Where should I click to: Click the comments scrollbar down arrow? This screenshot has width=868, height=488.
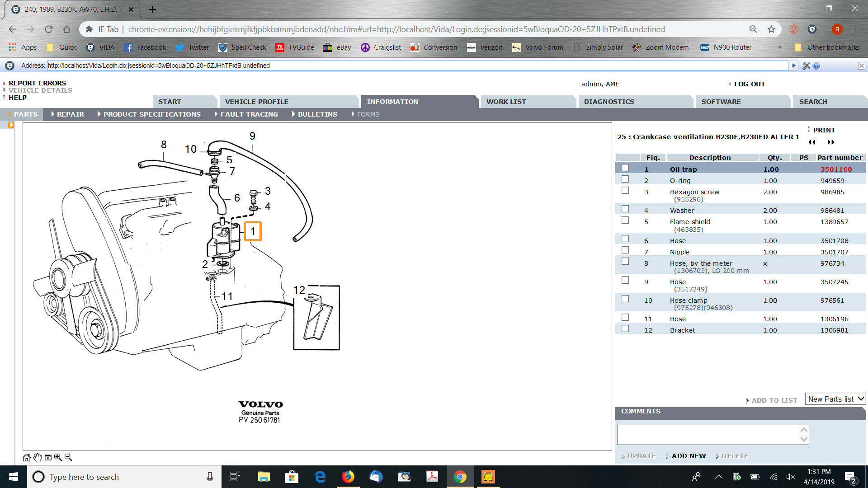point(804,439)
